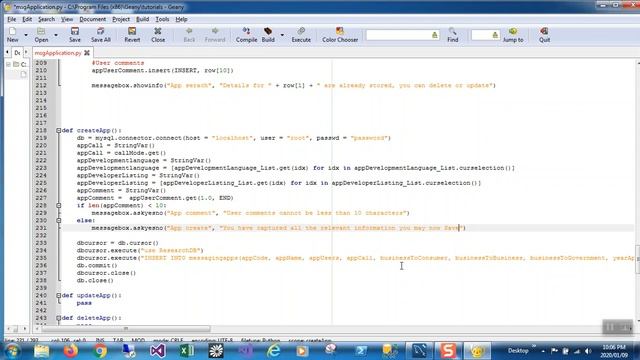Click the Find toolbar icon

click(x=452, y=35)
